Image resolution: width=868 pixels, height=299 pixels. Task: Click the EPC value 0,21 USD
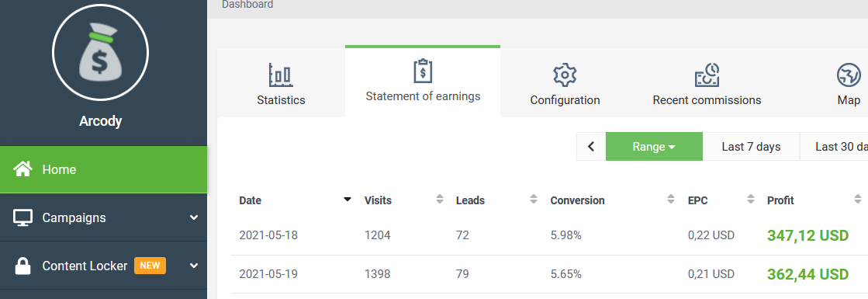[x=711, y=274]
